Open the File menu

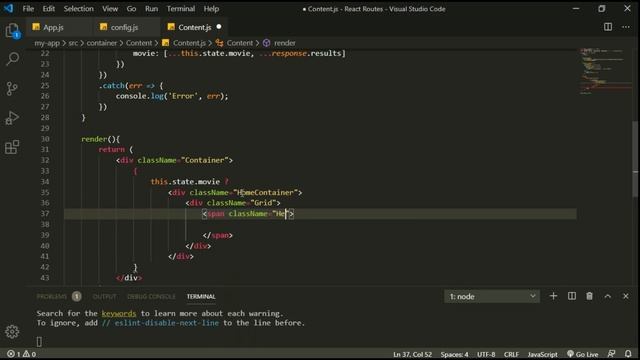coord(28,9)
